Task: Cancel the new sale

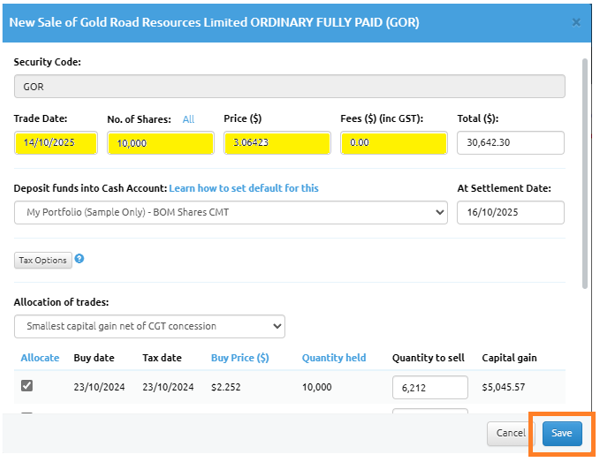Action: (x=511, y=433)
